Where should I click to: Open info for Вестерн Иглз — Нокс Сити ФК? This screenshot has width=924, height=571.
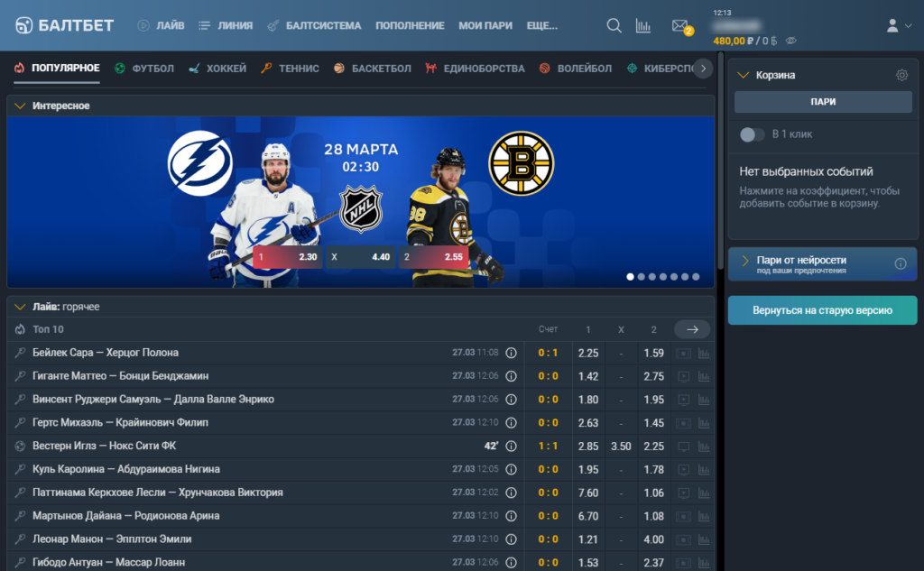pos(512,447)
